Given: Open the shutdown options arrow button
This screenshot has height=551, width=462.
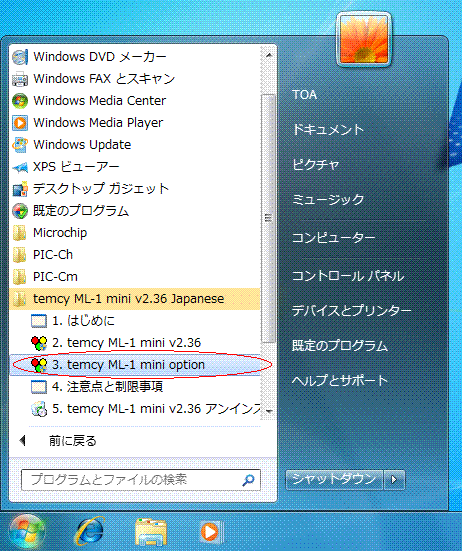Looking at the screenshot, I should coord(394,479).
